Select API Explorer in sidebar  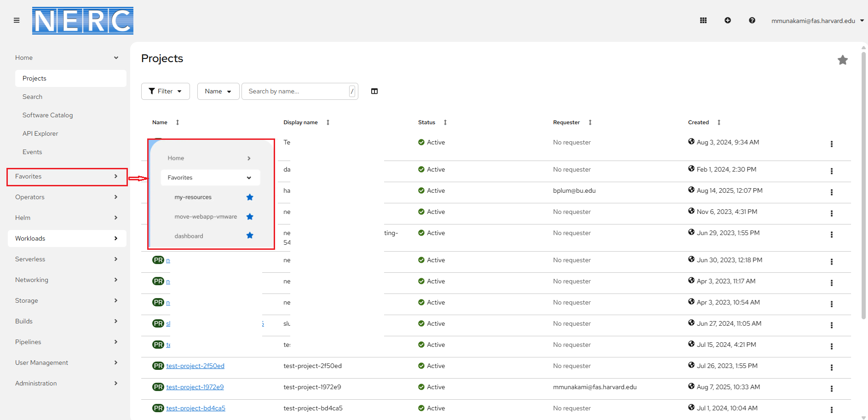pos(40,133)
